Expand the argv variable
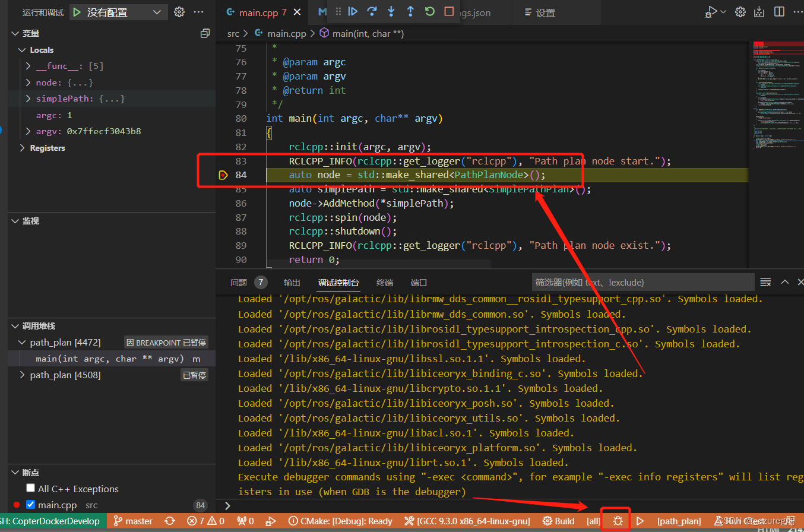 28,131
